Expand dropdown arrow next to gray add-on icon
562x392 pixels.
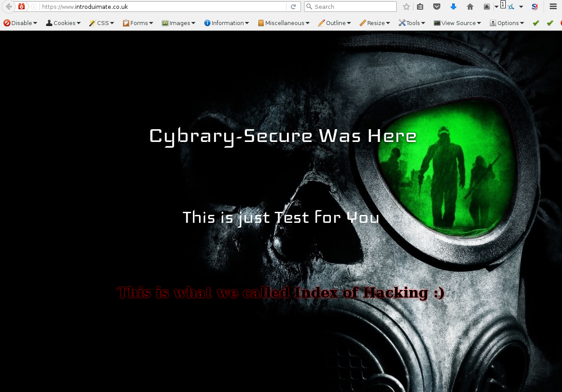497,7
